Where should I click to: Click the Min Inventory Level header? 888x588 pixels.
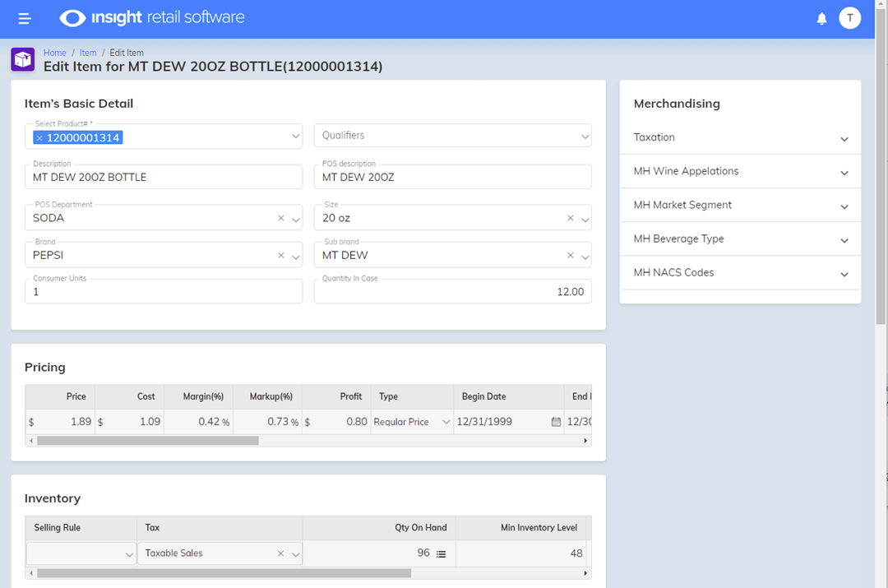[521, 528]
